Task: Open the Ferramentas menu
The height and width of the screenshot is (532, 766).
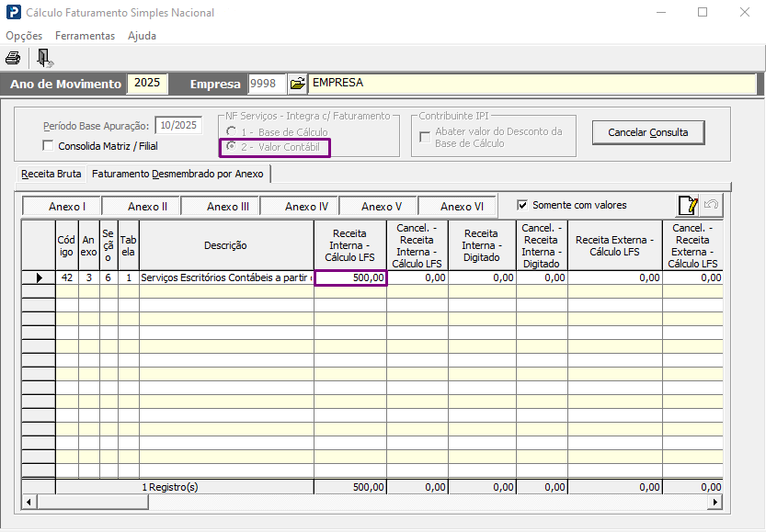Action: (85, 36)
